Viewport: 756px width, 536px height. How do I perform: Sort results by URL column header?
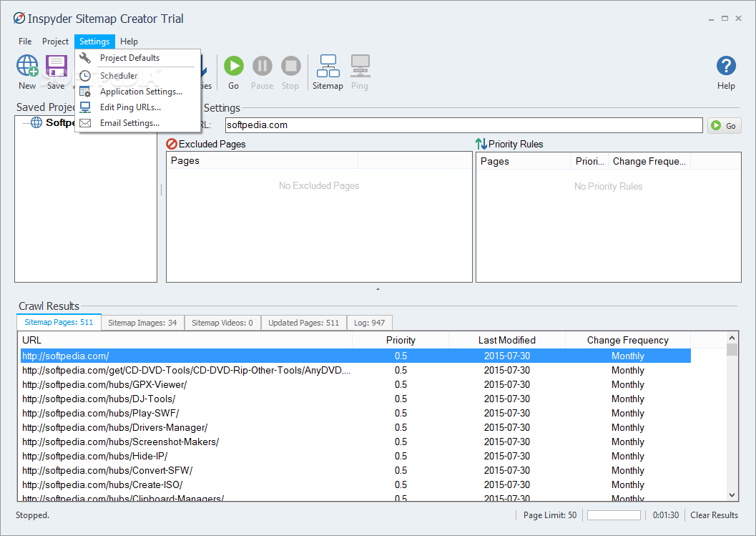click(x=186, y=340)
